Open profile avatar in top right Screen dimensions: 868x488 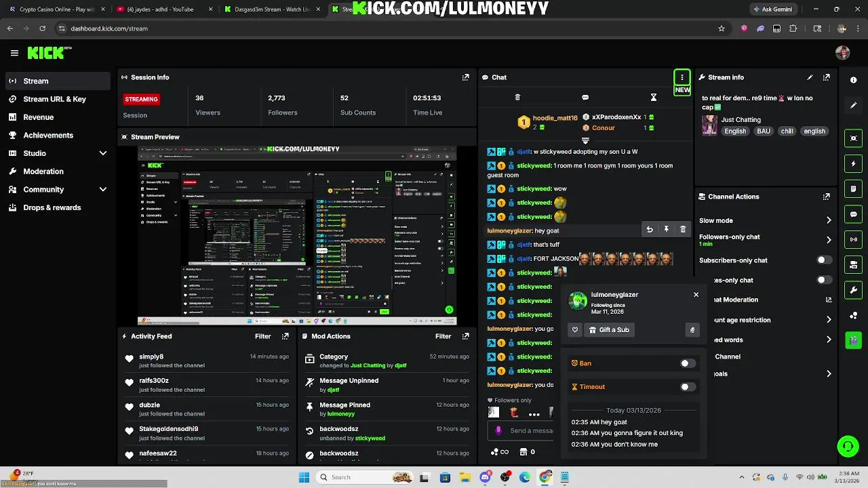[x=842, y=53]
